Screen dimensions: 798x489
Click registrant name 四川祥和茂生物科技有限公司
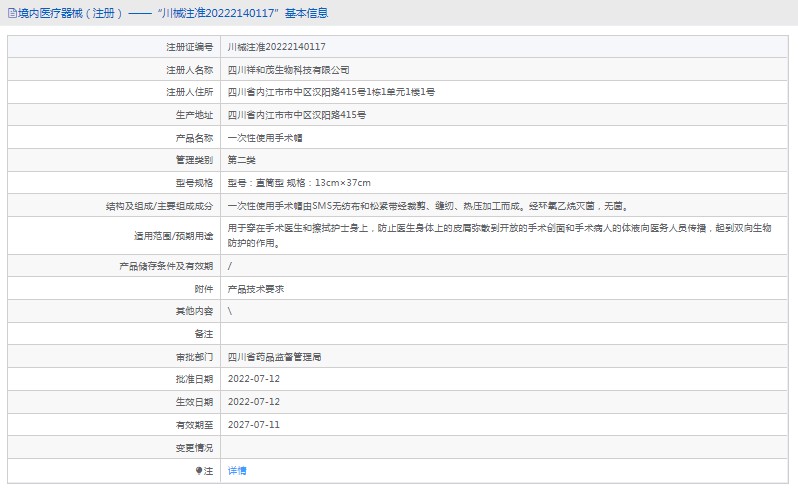tap(289, 70)
